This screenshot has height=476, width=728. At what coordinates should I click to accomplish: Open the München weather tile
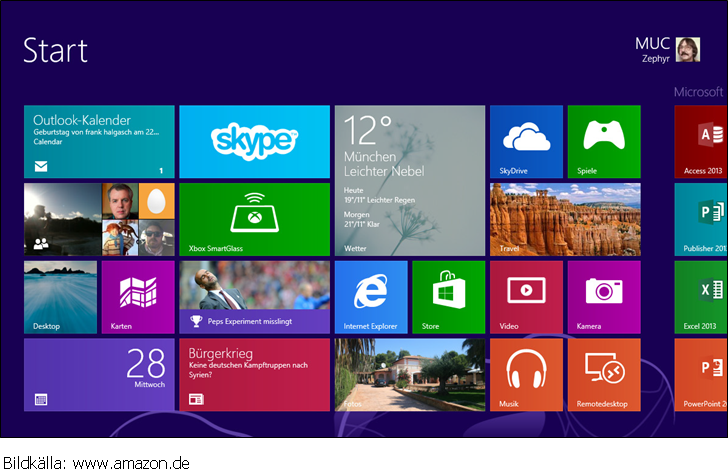point(409,180)
